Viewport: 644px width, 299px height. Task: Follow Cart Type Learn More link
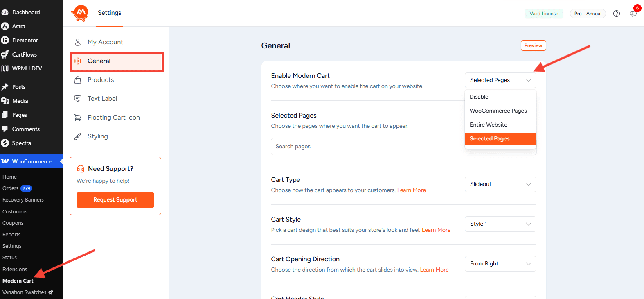[411, 190]
